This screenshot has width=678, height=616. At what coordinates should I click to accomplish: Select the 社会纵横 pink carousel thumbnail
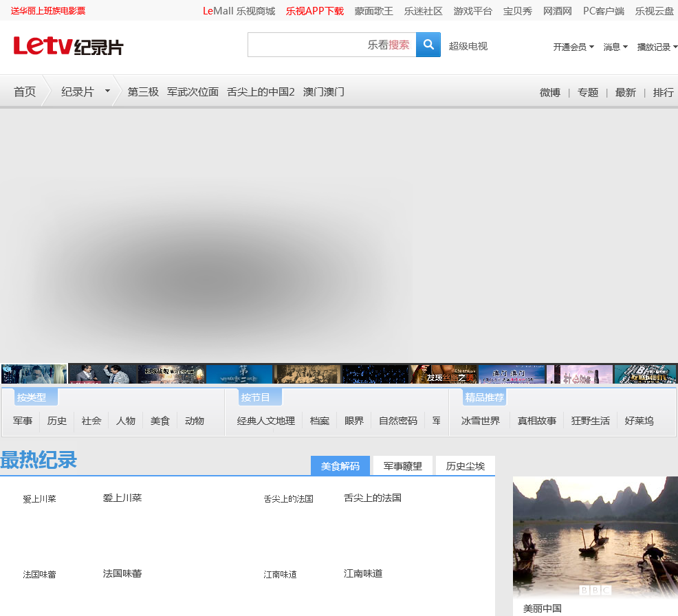(580, 374)
